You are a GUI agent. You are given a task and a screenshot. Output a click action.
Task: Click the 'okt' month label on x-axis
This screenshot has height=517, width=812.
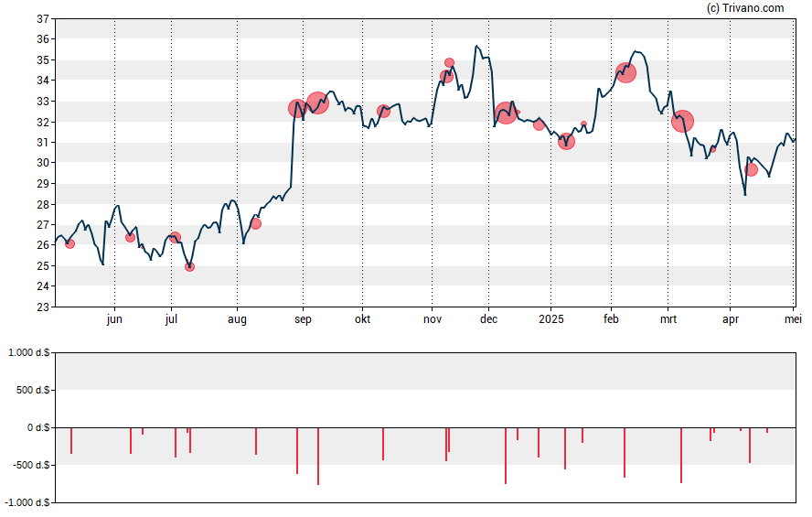click(x=362, y=318)
